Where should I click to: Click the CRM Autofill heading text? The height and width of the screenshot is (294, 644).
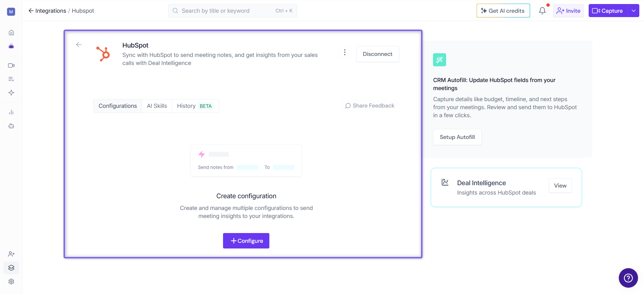pos(494,84)
